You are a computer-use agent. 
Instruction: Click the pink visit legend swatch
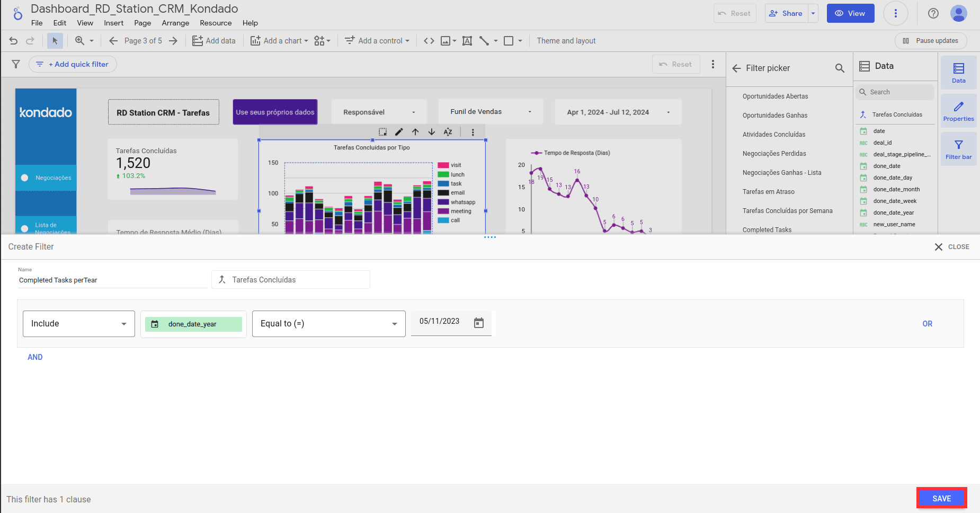(x=443, y=165)
